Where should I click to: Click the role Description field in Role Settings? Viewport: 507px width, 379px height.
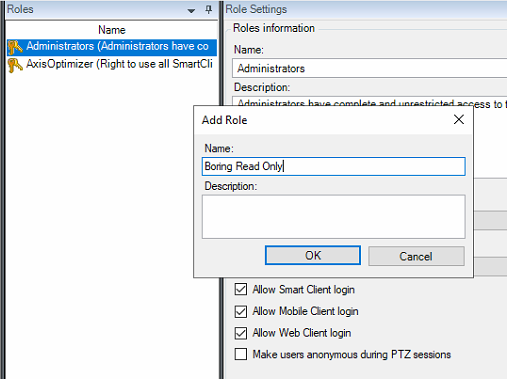coord(369,102)
